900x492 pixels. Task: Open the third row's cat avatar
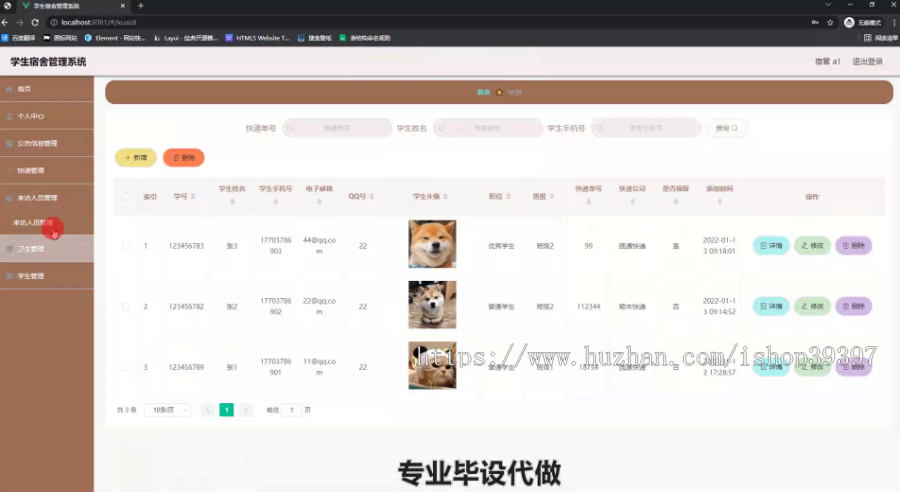coord(432,366)
